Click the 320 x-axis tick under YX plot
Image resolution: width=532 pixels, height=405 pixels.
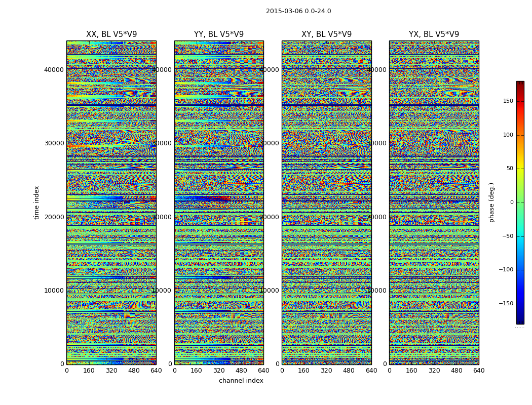point(434,371)
